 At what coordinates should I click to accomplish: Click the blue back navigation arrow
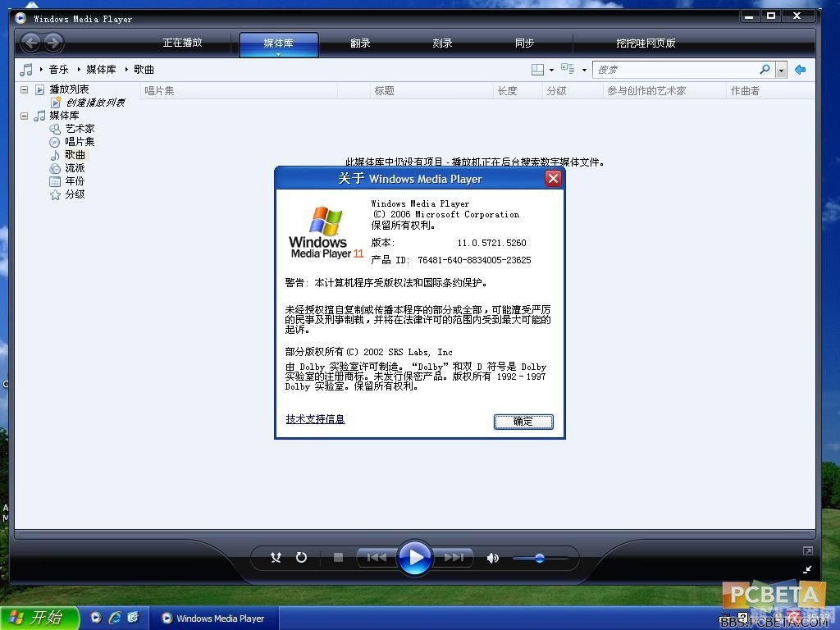click(800, 70)
